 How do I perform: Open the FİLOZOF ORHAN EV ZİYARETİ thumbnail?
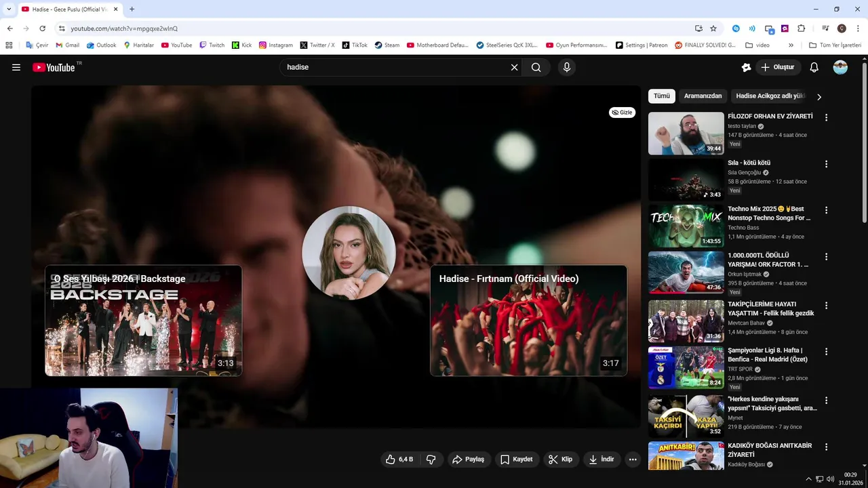tap(686, 134)
